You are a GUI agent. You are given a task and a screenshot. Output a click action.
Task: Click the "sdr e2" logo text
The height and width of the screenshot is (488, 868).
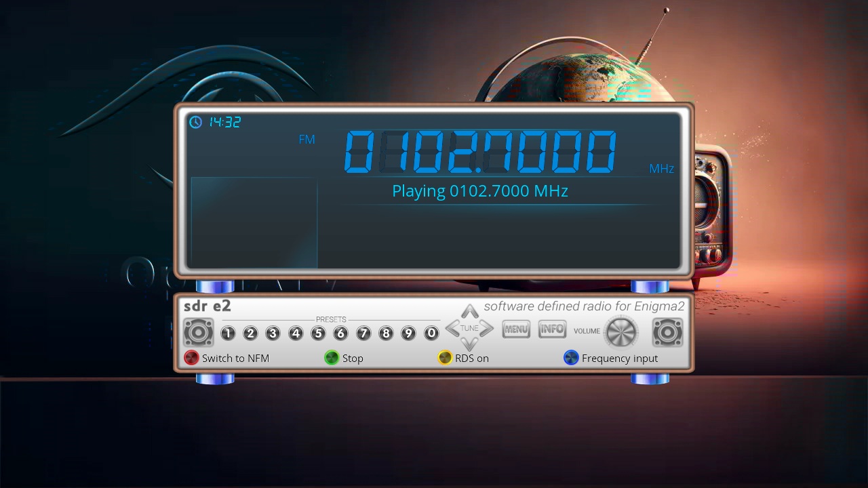coord(208,306)
